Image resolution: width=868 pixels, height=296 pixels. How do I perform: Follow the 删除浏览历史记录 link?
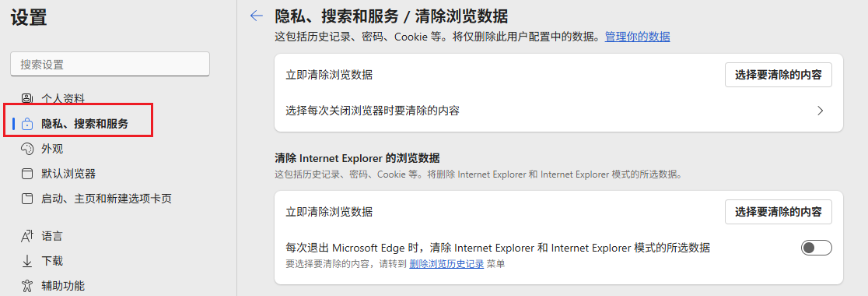click(446, 264)
